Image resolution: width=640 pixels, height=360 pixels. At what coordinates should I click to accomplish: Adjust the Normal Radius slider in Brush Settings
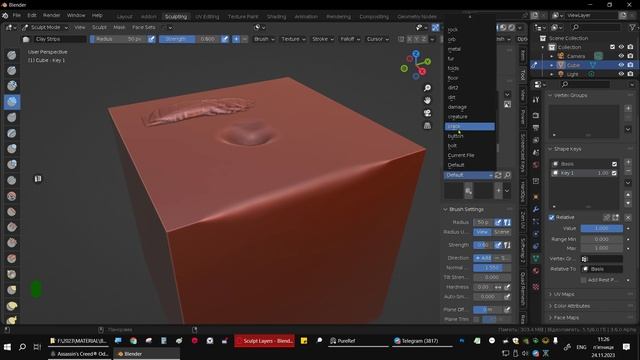492,268
